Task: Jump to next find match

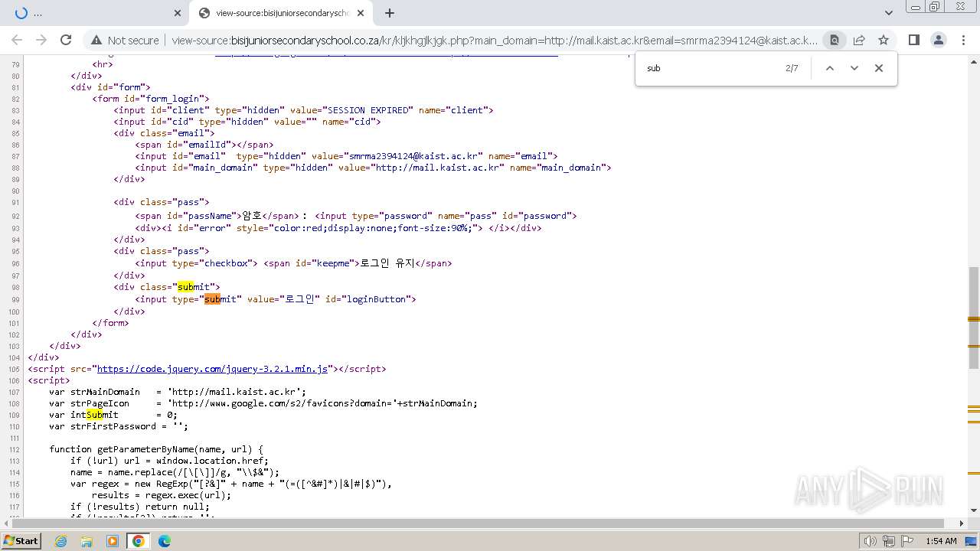Action: pos(854,68)
